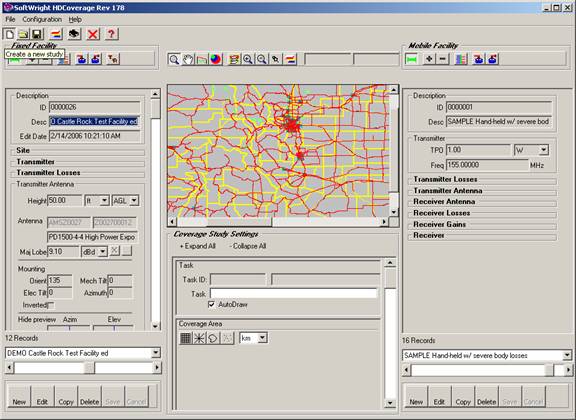Viewport: 576px width, 420px height.
Task: Click New button in fixed facility panel
Action: (19, 396)
